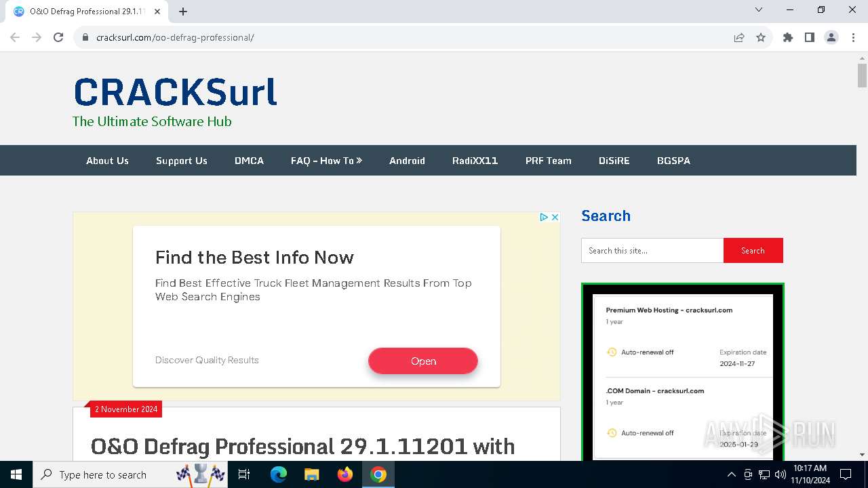This screenshot has width=868, height=488.
Task: Open Task View on taskbar
Action: [x=244, y=474]
